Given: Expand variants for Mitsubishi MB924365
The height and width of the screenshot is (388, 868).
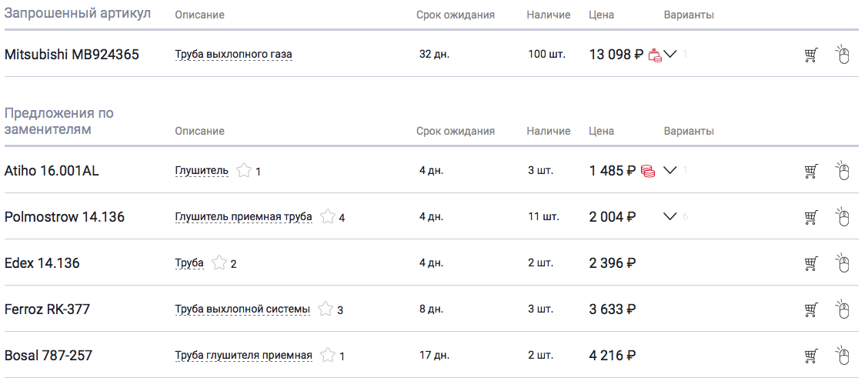Looking at the screenshot, I should tap(670, 55).
